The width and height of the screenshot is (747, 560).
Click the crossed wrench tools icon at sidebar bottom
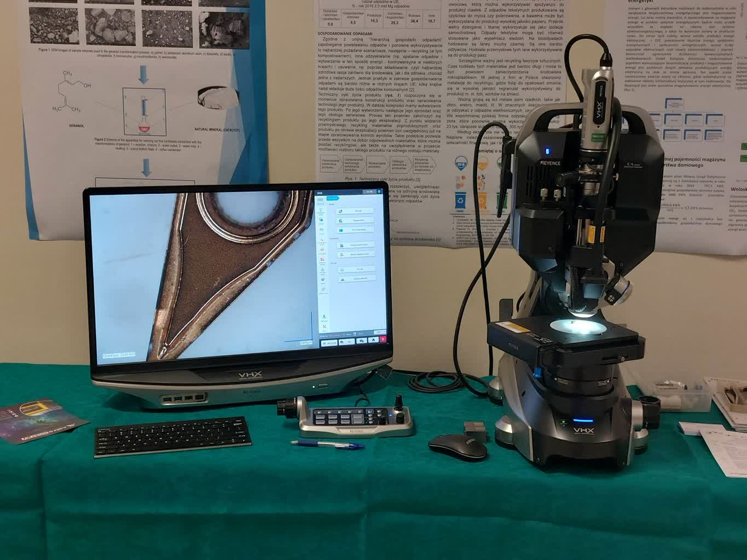(325, 327)
